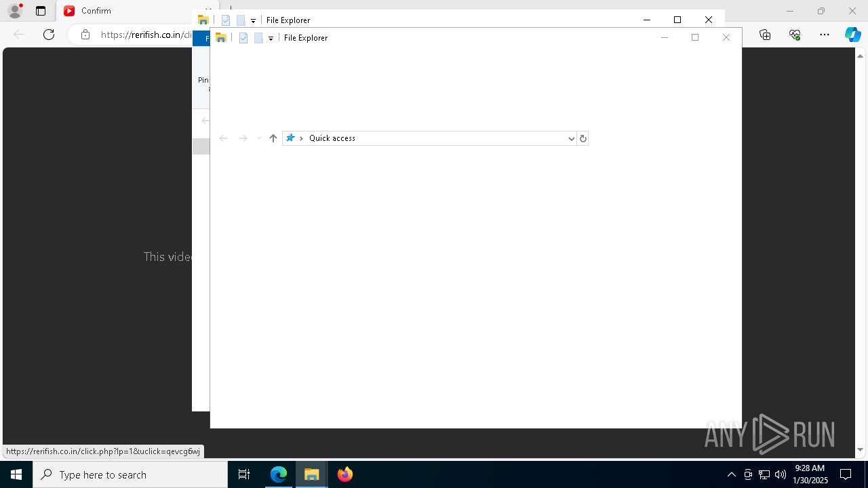Reload the Edge page

pos(49,35)
